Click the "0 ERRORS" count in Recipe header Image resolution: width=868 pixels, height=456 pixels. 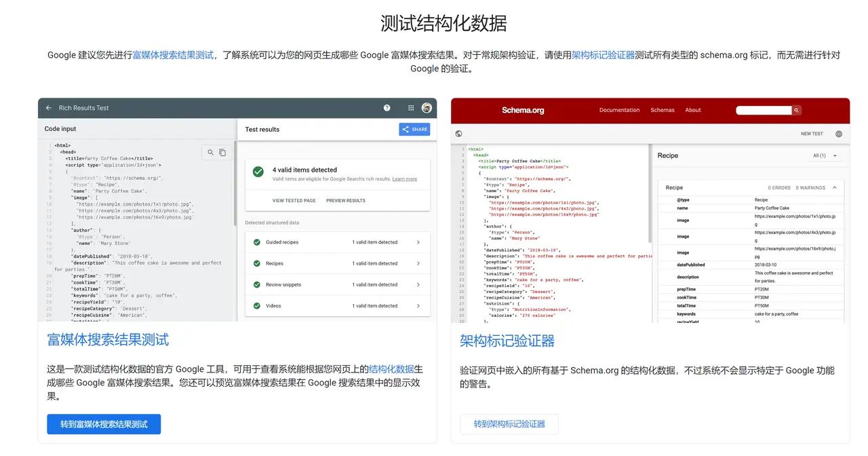click(779, 188)
